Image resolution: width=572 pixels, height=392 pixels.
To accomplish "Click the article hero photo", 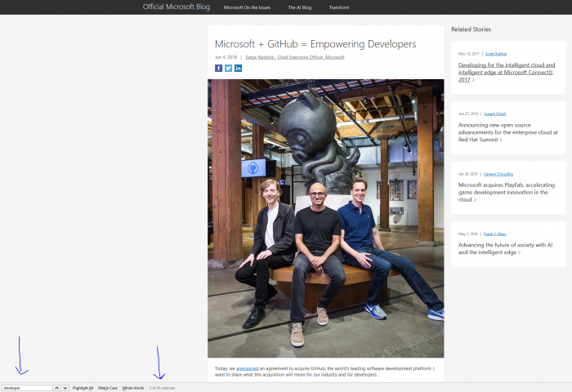I will [x=326, y=218].
